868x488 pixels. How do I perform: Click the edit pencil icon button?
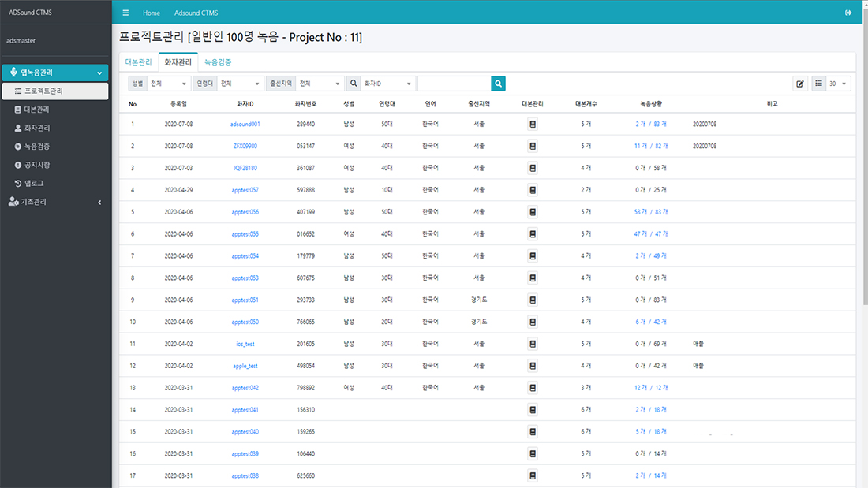pyautogui.click(x=800, y=84)
